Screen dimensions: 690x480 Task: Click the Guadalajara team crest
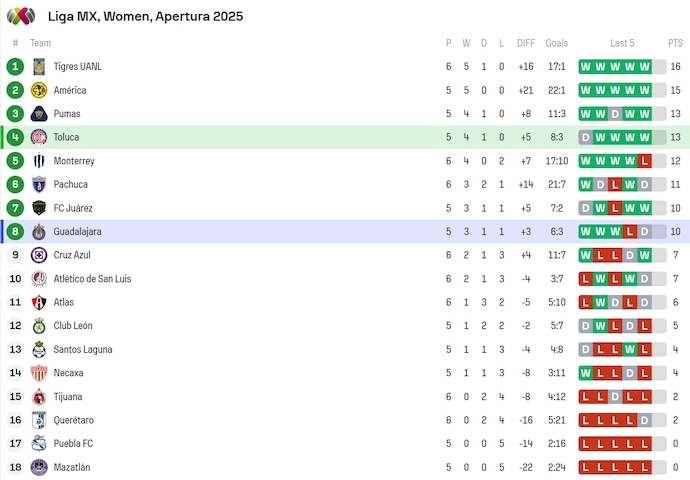pos(39,232)
